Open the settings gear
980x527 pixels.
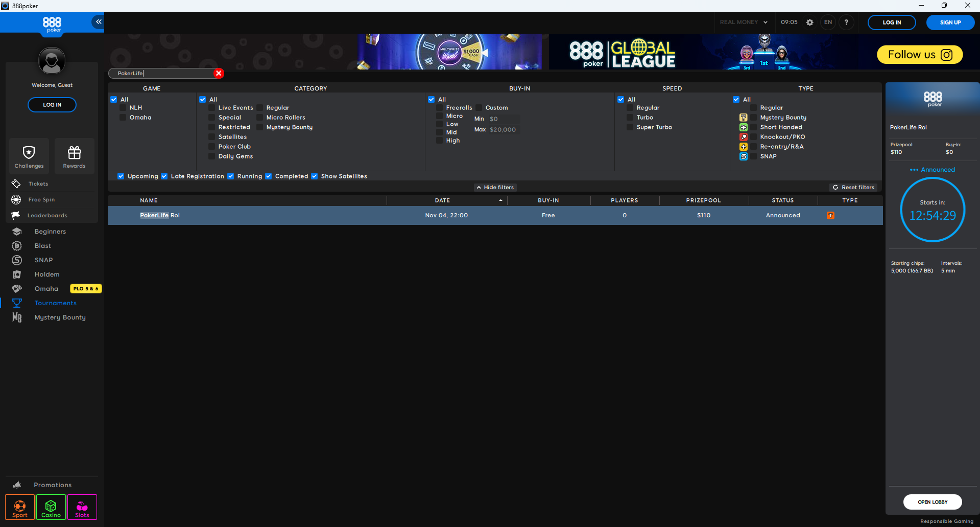tap(809, 22)
